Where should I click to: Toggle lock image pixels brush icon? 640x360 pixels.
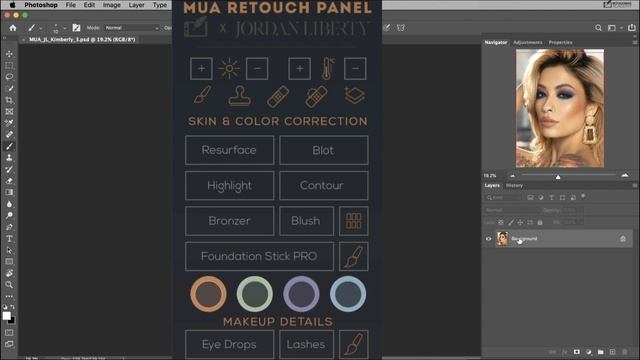[511, 222]
